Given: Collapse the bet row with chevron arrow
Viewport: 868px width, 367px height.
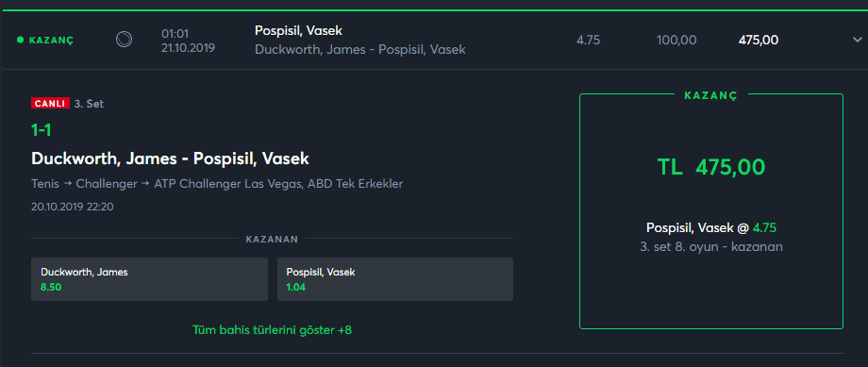Looking at the screenshot, I should 858,40.
